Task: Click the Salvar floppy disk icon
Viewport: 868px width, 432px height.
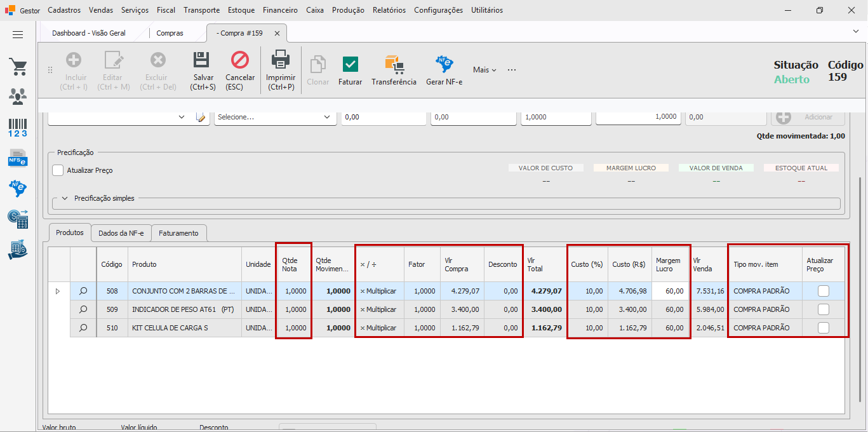Action: pos(202,60)
